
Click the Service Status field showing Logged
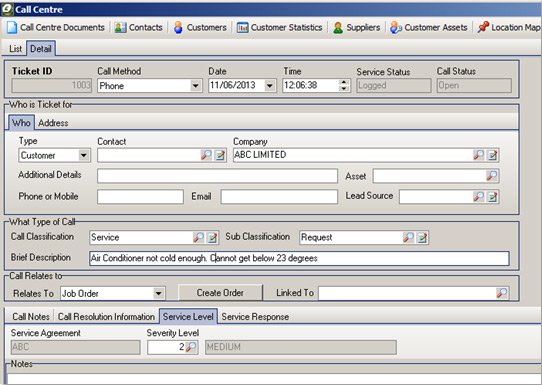pyautogui.click(x=394, y=85)
